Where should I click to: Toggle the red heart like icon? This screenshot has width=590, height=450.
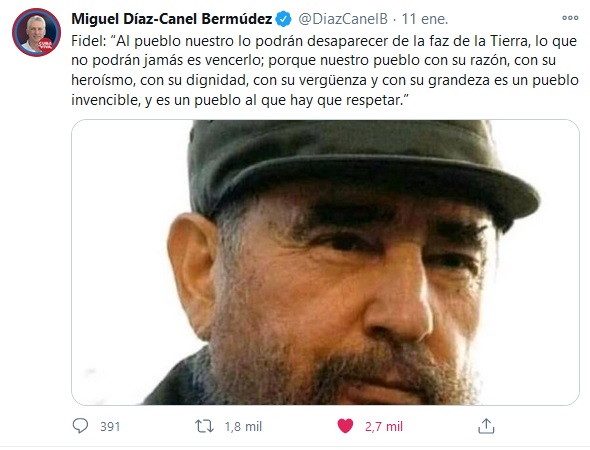[x=345, y=426]
